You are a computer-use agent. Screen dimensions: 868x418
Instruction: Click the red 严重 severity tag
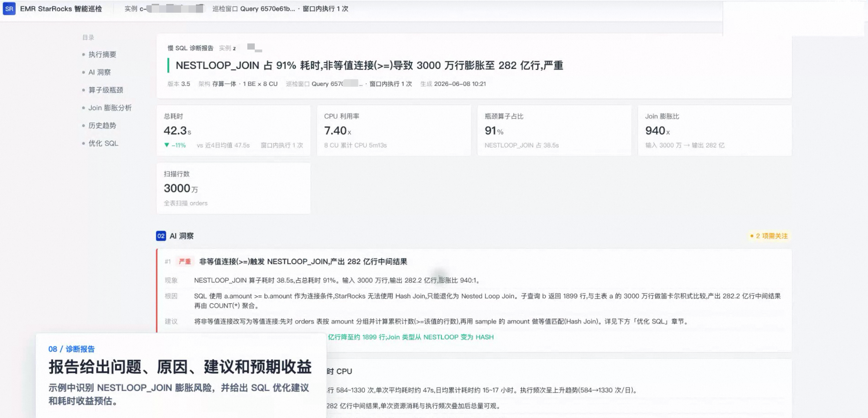click(x=185, y=262)
